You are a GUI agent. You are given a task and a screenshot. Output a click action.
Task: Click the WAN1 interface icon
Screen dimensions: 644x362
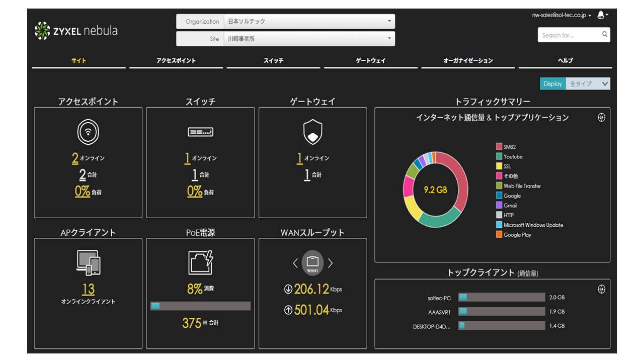312,263
